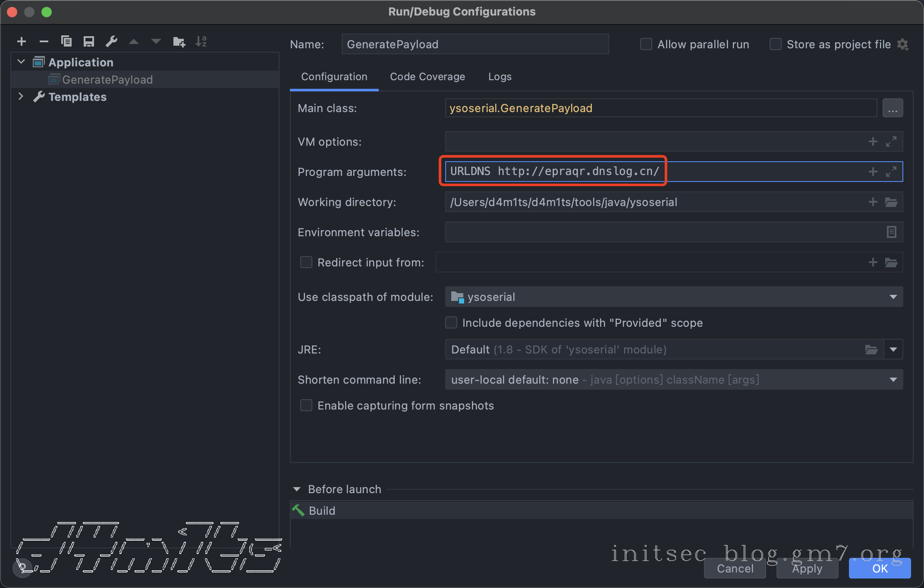924x588 pixels.
Task: Click the Name input field GeneratePayload
Action: [x=475, y=44]
